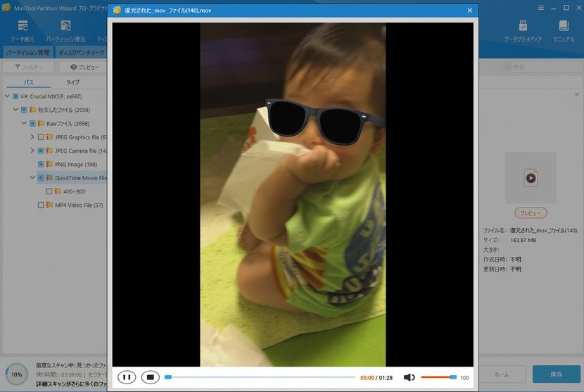584x392 pixels.
Task: Click the search input field
Action: tap(545, 67)
